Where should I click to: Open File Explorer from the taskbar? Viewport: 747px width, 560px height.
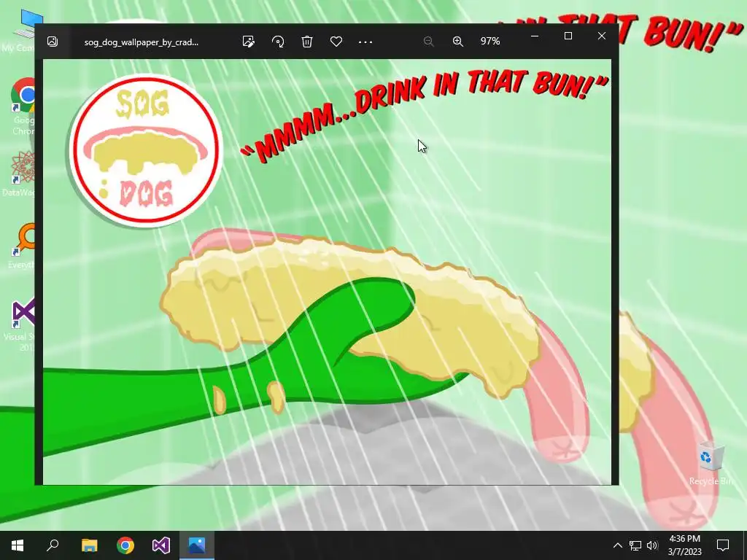coord(89,545)
